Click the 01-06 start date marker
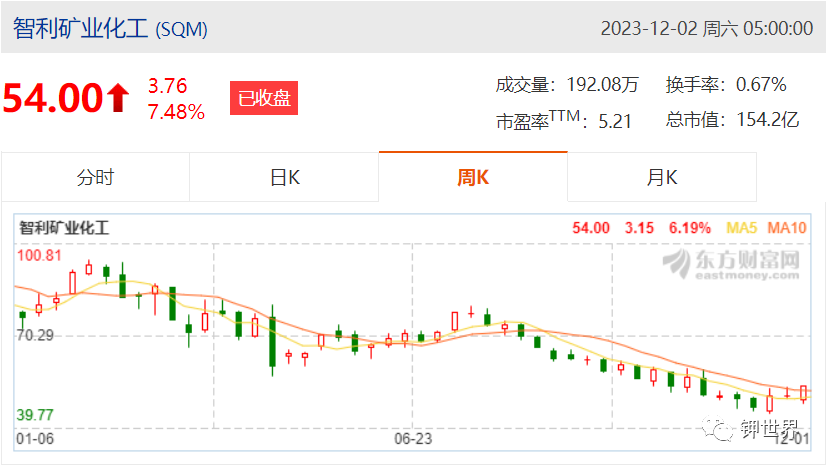Viewport: 826px width, 465px height. click(35, 439)
